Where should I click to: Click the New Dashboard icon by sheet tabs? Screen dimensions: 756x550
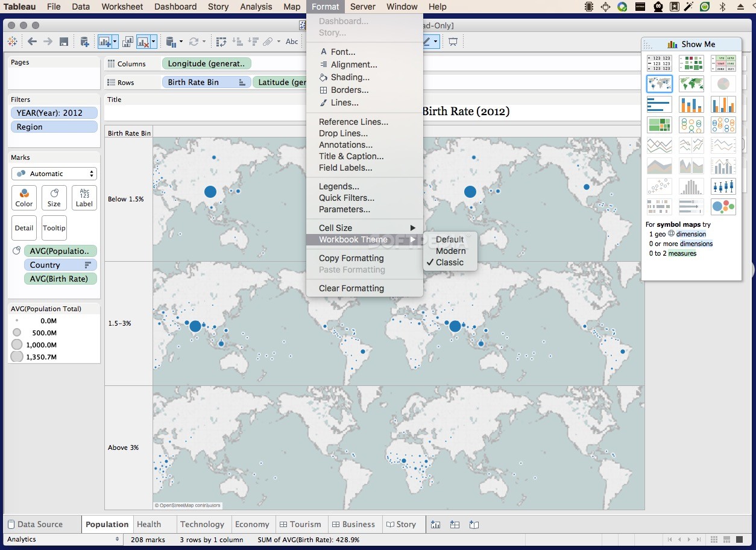[x=455, y=525]
